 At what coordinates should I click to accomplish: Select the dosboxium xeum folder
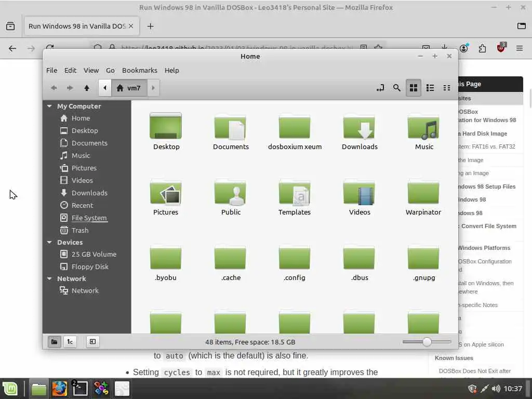point(295,127)
